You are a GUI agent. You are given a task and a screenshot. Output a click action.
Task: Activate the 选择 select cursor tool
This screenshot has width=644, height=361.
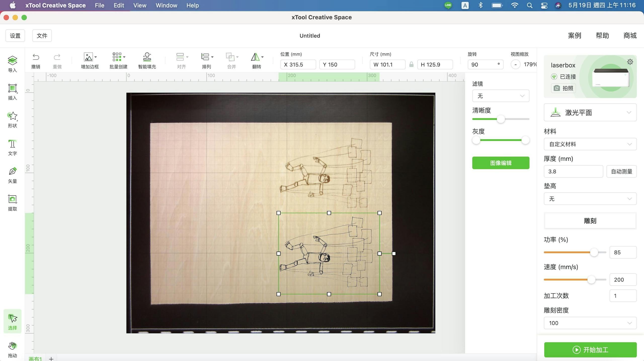(x=12, y=322)
